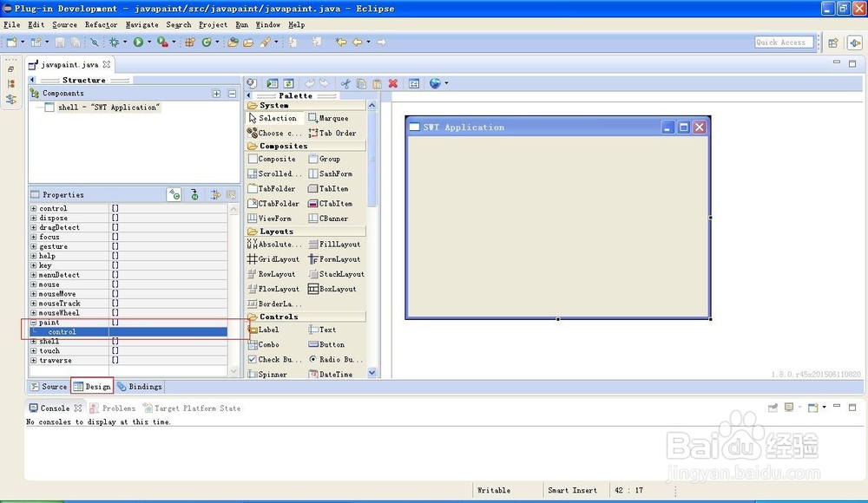Click the Back navigation arrow icon
The image size is (868, 503).
[x=358, y=42]
